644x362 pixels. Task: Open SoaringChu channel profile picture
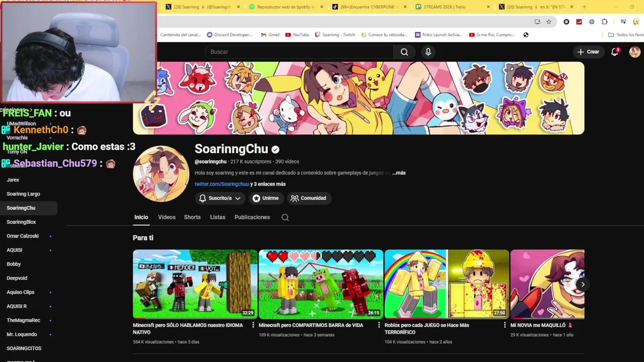click(x=161, y=174)
